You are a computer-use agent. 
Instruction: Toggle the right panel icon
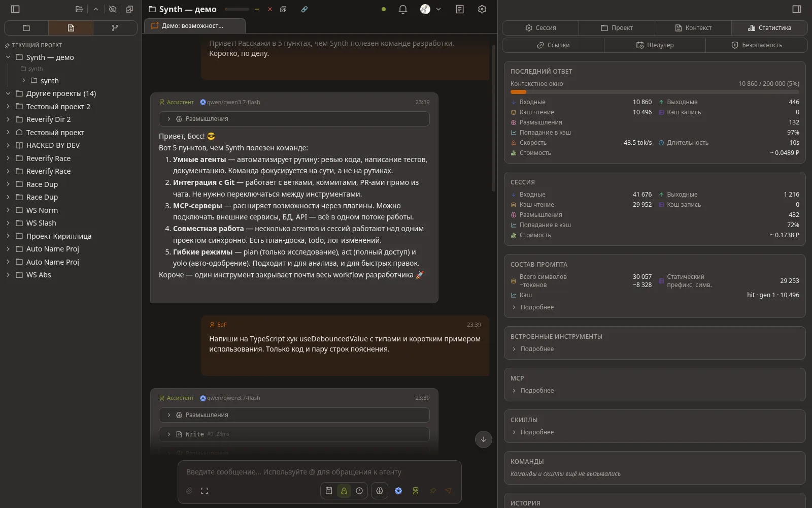tap(796, 9)
